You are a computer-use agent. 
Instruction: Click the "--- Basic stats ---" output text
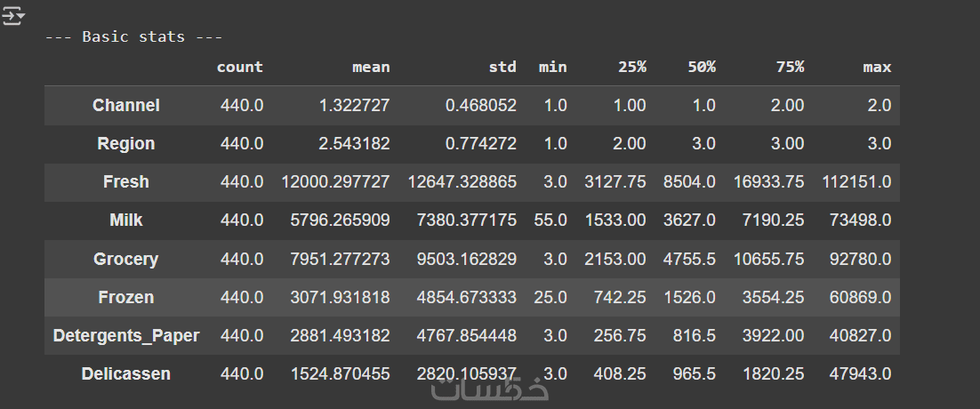point(134,36)
